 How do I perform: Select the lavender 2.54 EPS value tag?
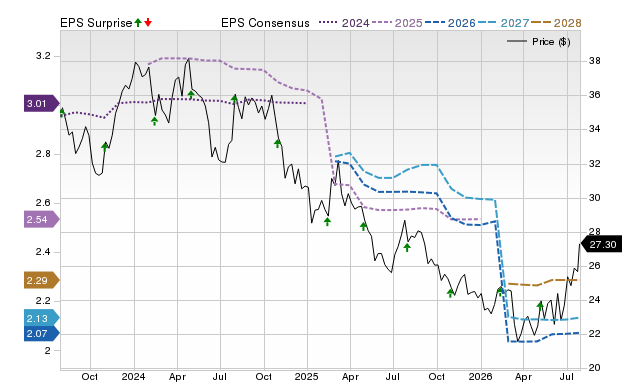[x=41, y=220]
